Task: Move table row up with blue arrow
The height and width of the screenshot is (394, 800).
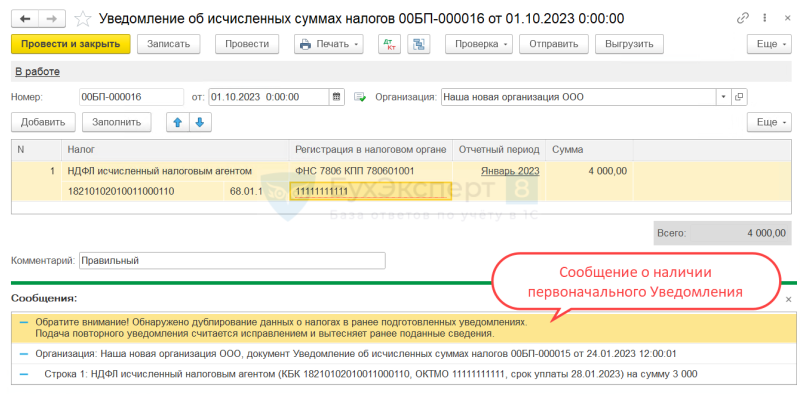Action: click(178, 122)
